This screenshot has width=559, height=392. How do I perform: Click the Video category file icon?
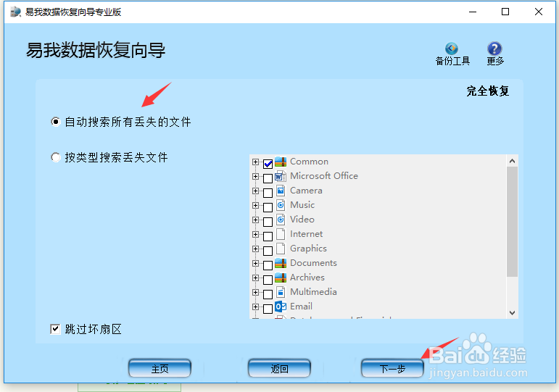coord(281,220)
